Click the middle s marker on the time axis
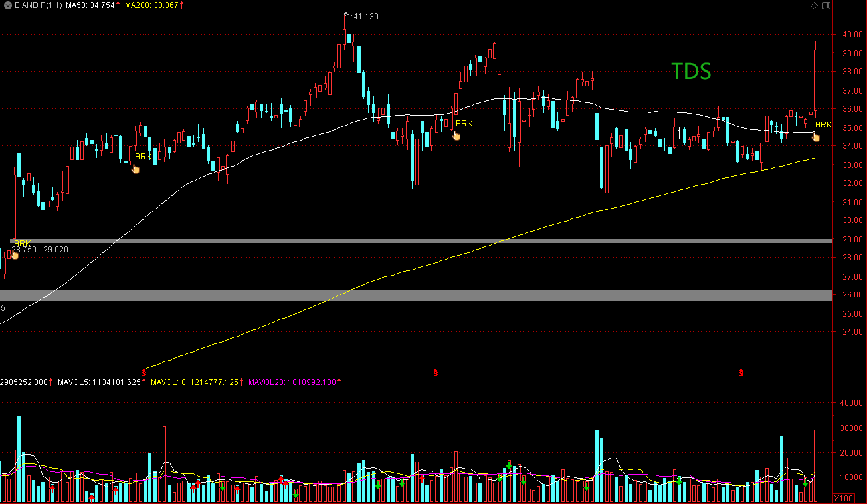Screen dimensions: 867x504 click(436, 373)
